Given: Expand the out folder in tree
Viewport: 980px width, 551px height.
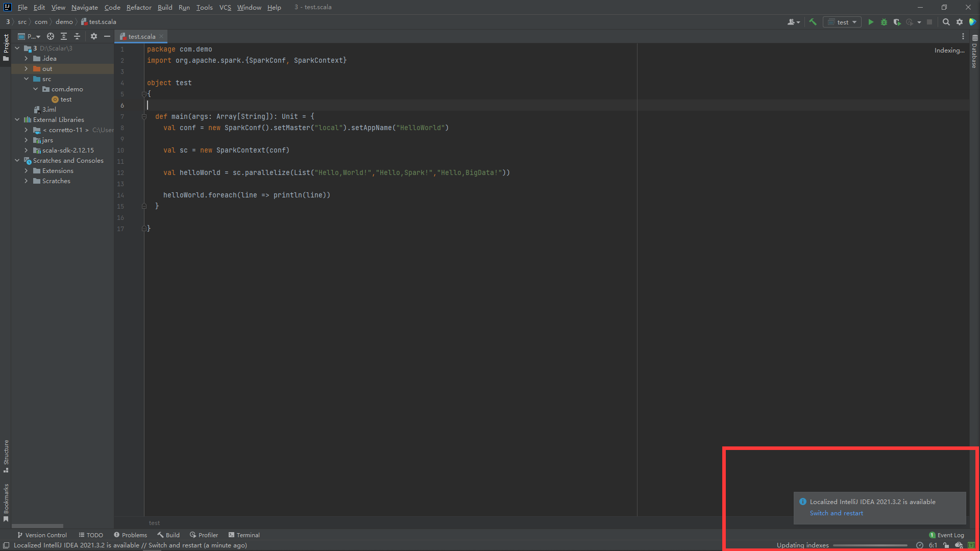Looking at the screenshot, I should (x=26, y=69).
